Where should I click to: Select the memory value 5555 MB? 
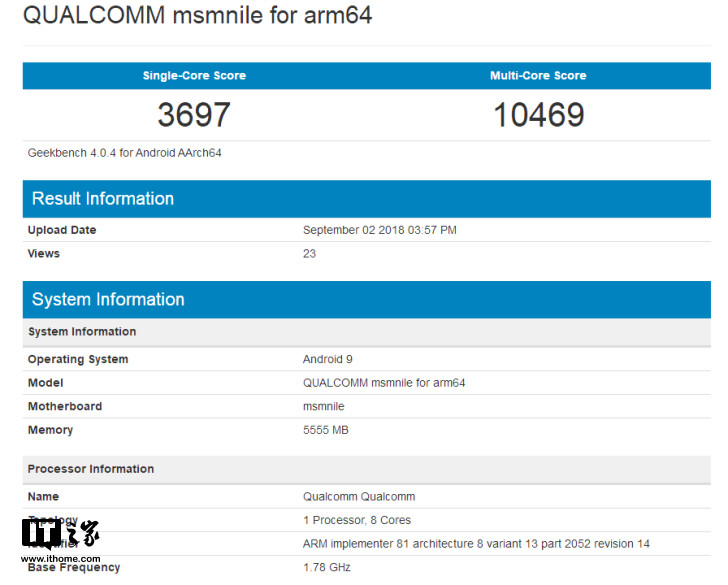(x=325, y=430)
